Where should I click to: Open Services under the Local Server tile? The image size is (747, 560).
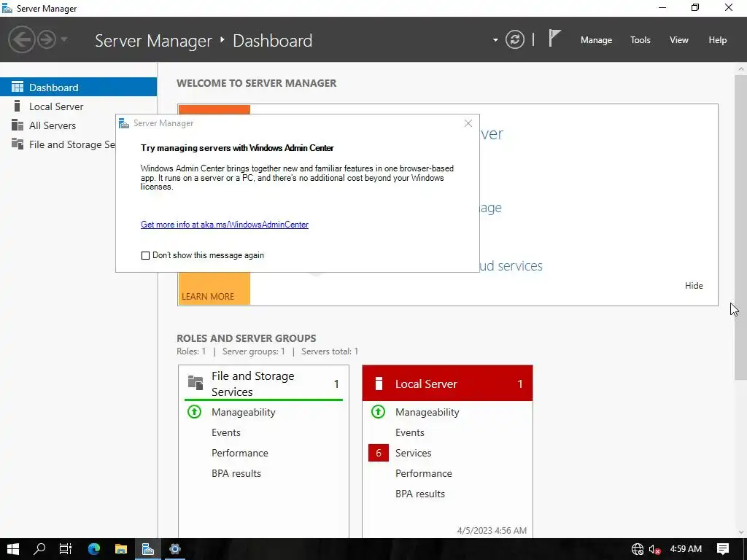click(413, 453)
